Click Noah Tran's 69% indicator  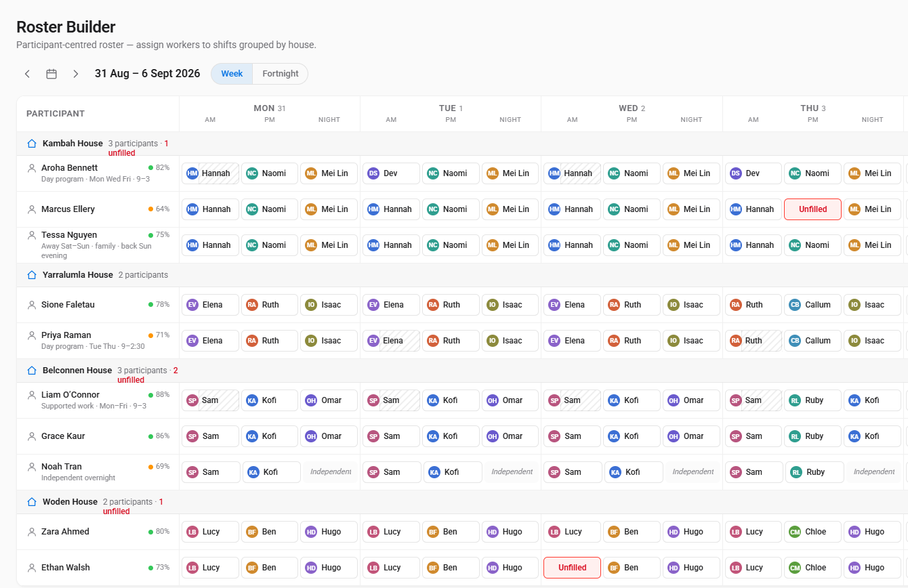pyautogui.click(x=159, y=467)
